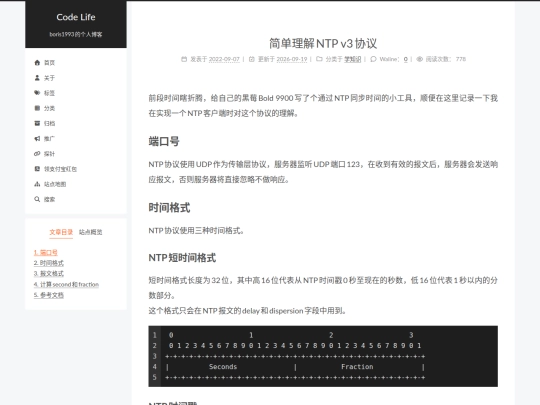Jump to 4. 计算 second 和 fraction
The width and height of the screenshot is (540, 405).
(66, 284)
